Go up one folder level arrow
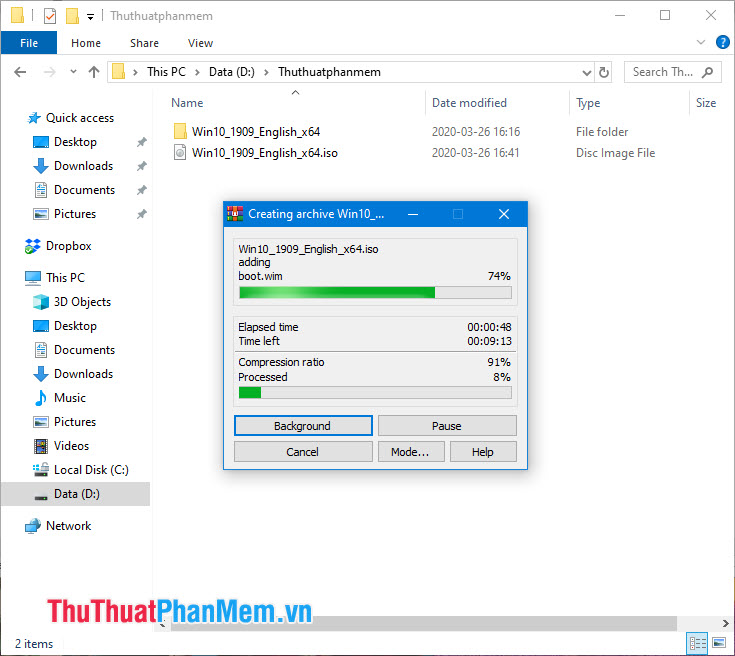Image resolution: width=735 pixels, height=656 pixels. pyautogui.click(x=94, y=72)
